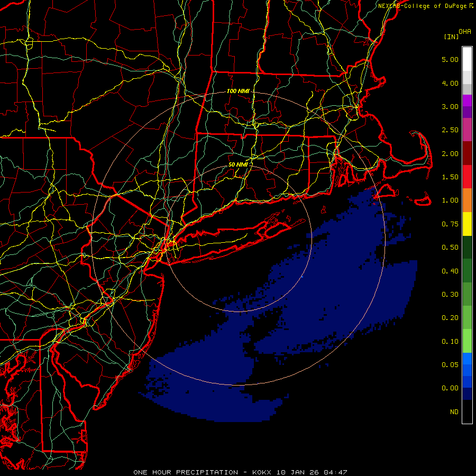Click the 0.50 legend value
The image size is (476, 476).
450,248
